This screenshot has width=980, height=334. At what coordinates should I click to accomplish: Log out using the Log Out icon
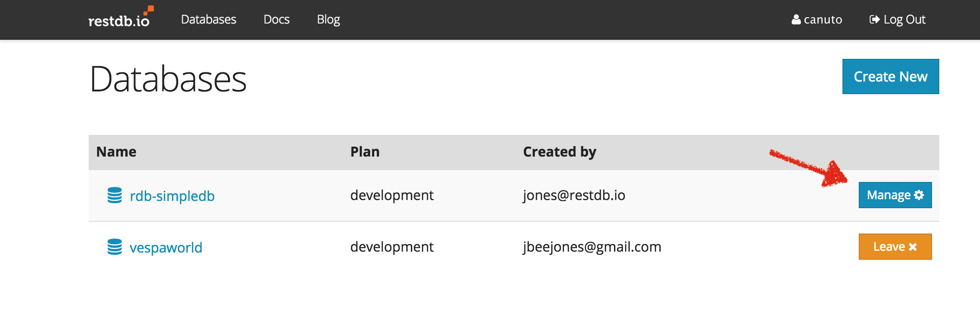click(874, 19)
